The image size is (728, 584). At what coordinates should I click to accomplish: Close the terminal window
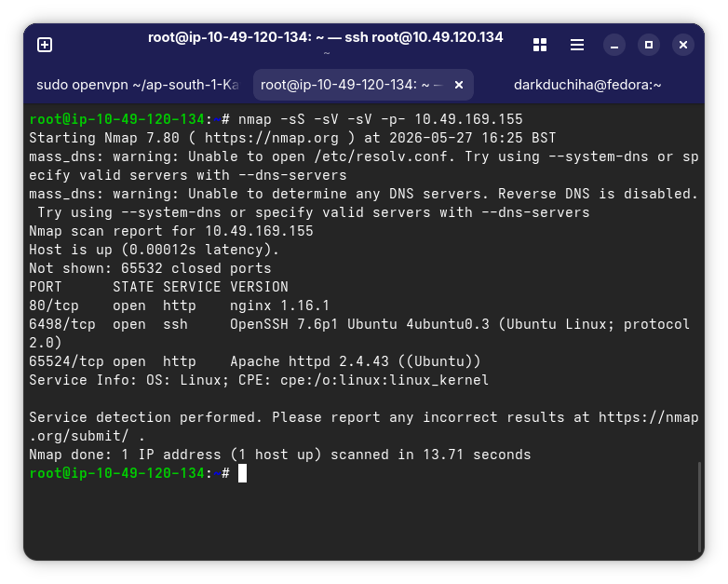click(x=683, y=45)
